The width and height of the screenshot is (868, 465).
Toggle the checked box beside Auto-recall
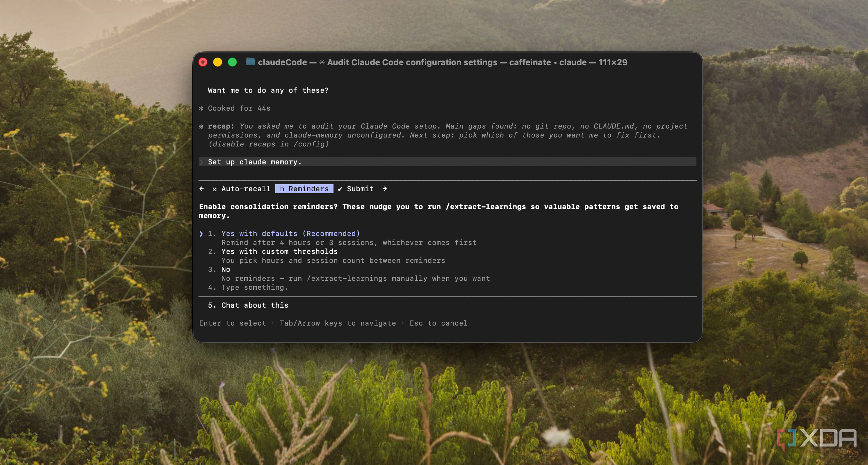tap(215, 189)
